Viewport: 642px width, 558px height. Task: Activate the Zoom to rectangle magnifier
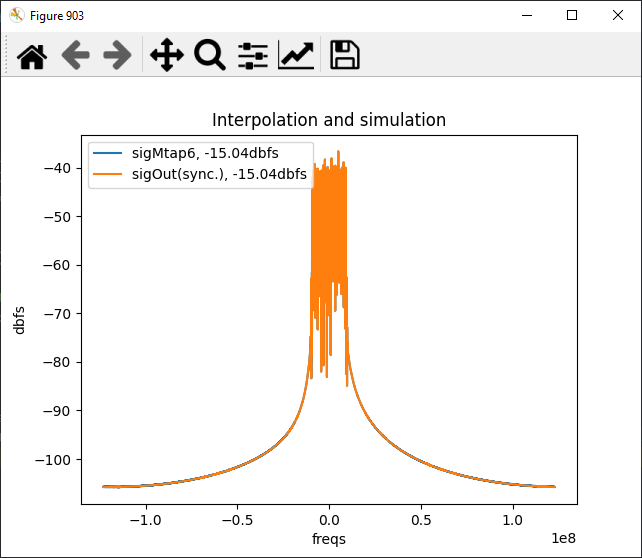(x=210, y=55)
